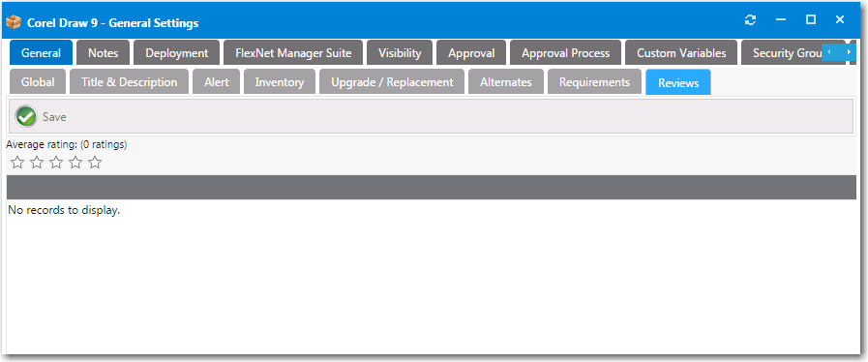
Task: Select the third rating star
Action: tap(56, 163)
